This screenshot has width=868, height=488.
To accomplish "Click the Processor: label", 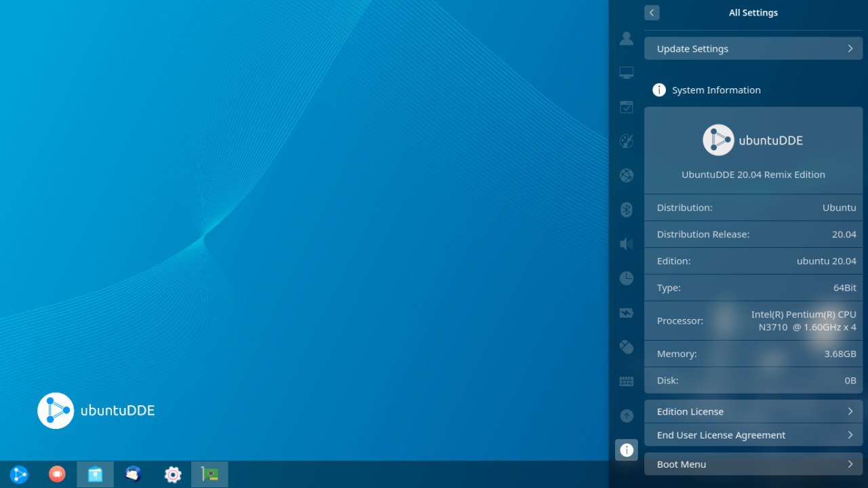I will click(x=680, y=320).
